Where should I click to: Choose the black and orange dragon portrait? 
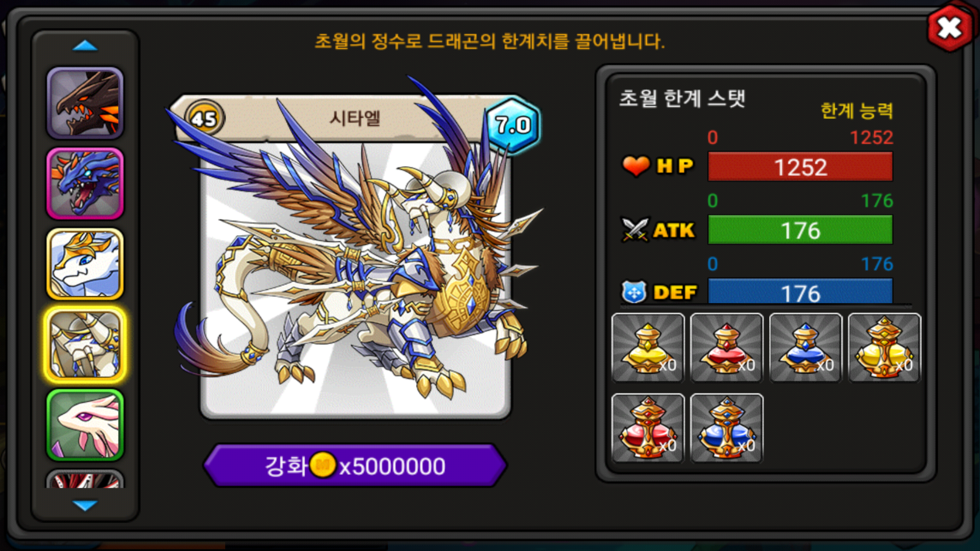[x=85, y=103]
